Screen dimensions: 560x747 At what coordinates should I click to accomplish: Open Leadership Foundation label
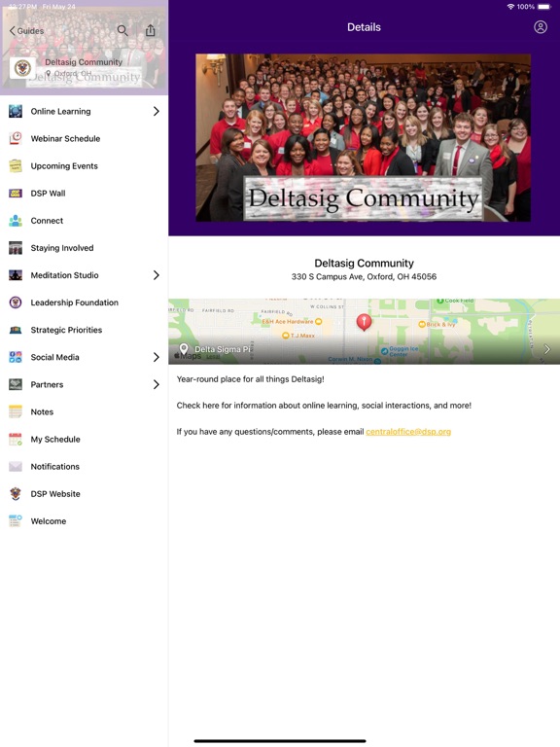click(x=74, y=302)
